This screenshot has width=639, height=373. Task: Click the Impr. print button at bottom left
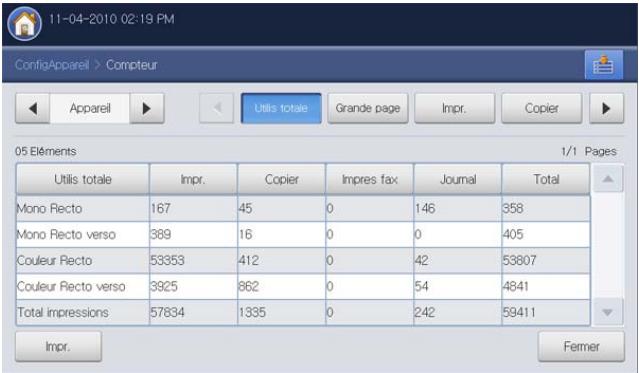click(x=58, y=347)
